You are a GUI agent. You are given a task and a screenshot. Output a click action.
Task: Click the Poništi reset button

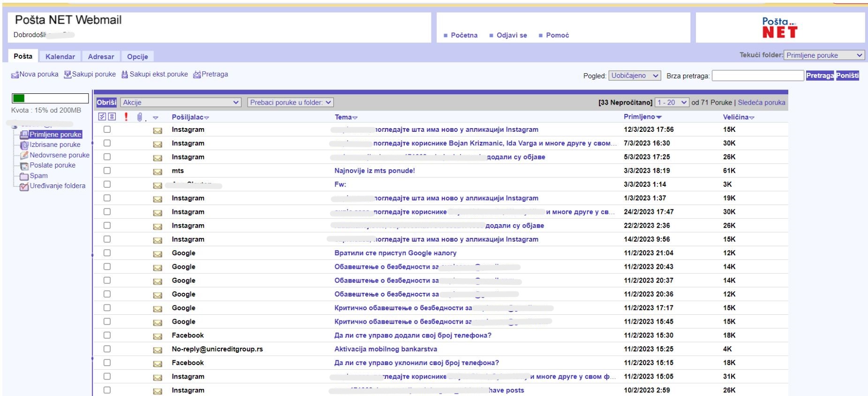[847, 76]
